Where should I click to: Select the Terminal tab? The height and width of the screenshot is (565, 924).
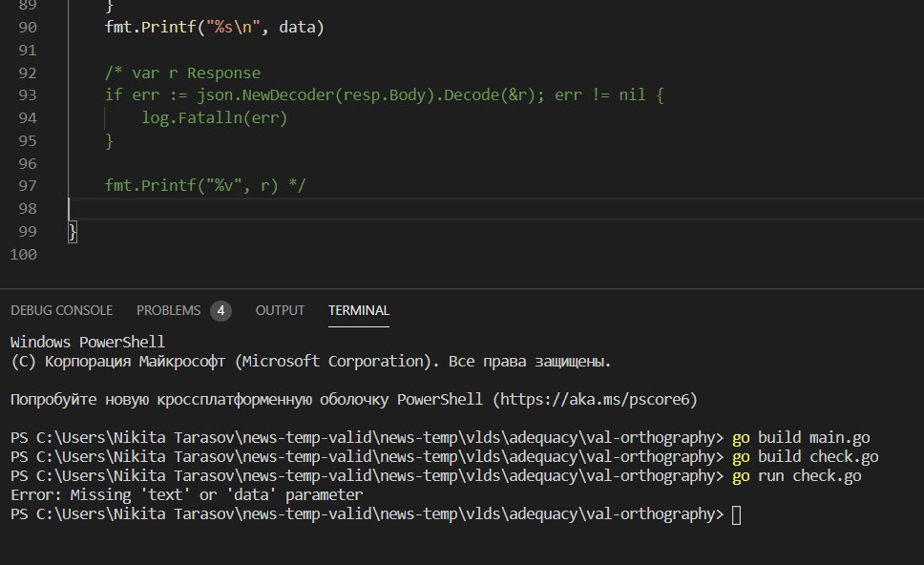358,310
